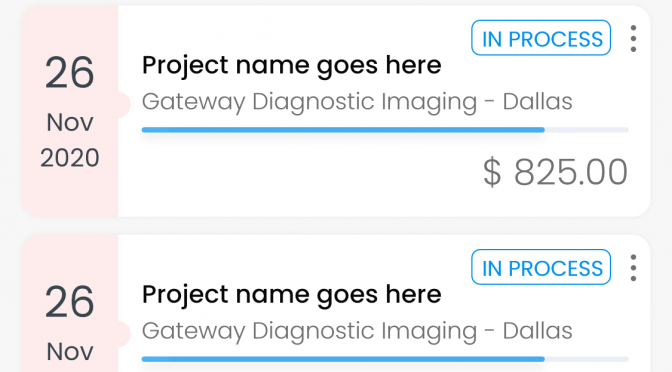Click the month 'Nov' on the top card
The width and height of the screenshot is (672, 372).
(x=69, y=123)
